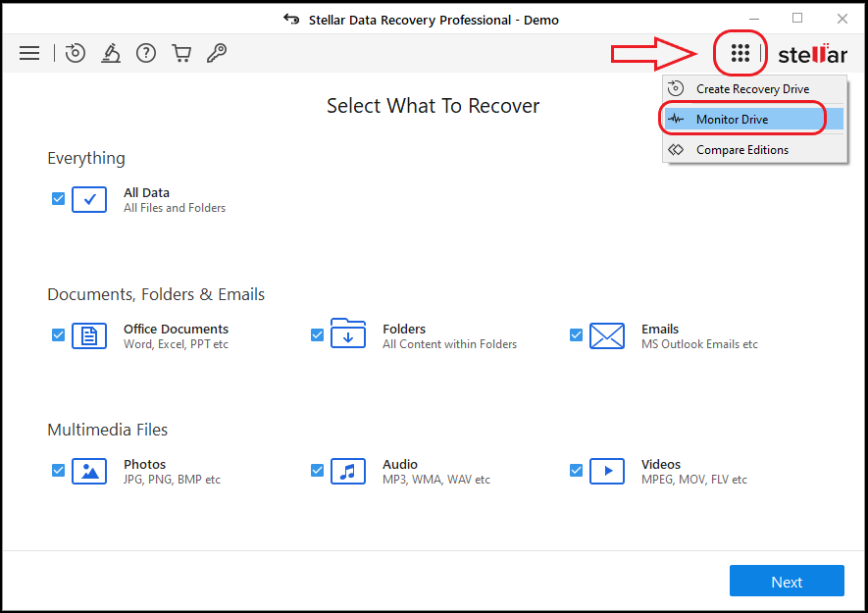The height and width of the screenshot is (613, 868).
Task: Click the Audio music note icon
Action: 348,471
